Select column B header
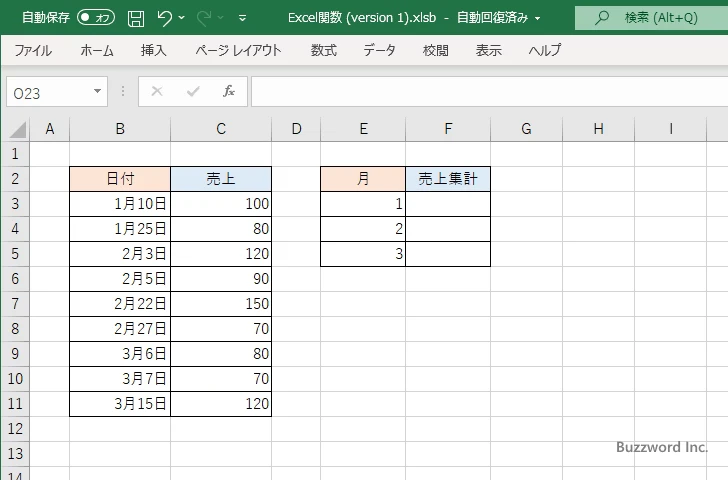Screen dimensions: 728x480 [120, 129]
